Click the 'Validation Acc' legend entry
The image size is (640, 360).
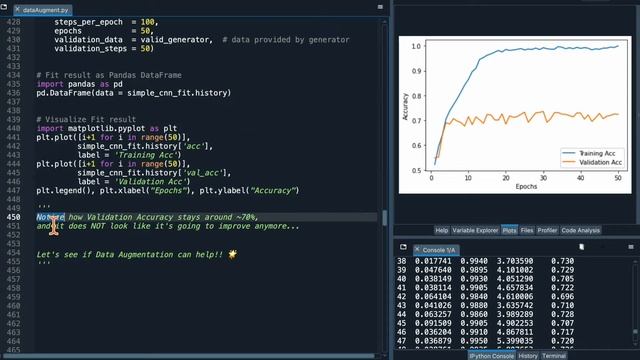point(593,162)
